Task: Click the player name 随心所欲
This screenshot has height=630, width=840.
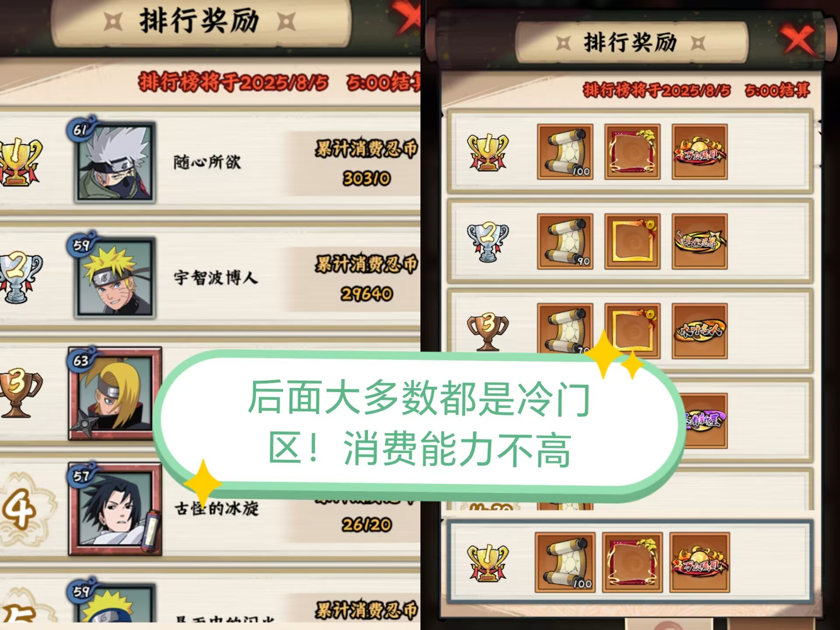Action: tap(207, 162)
